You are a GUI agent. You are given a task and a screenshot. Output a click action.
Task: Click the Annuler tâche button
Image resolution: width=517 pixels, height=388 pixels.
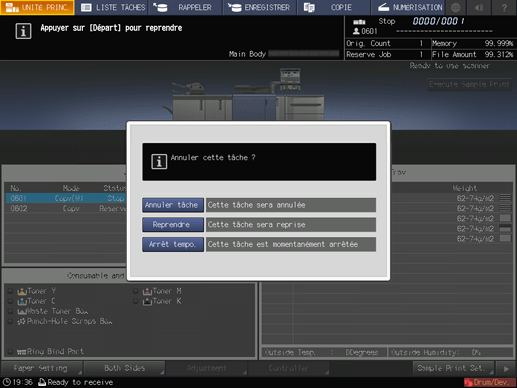coord(173,205)
